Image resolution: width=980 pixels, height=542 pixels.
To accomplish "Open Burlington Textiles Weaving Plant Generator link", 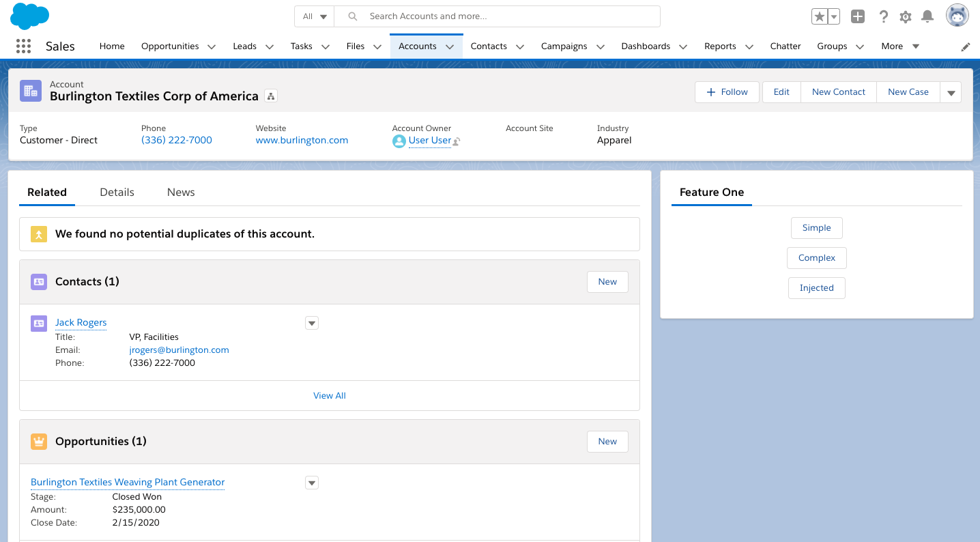I will pos(128,483).
